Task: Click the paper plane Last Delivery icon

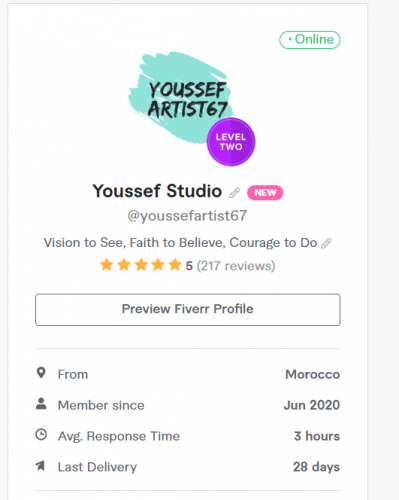Action: [x=40, y=466]
